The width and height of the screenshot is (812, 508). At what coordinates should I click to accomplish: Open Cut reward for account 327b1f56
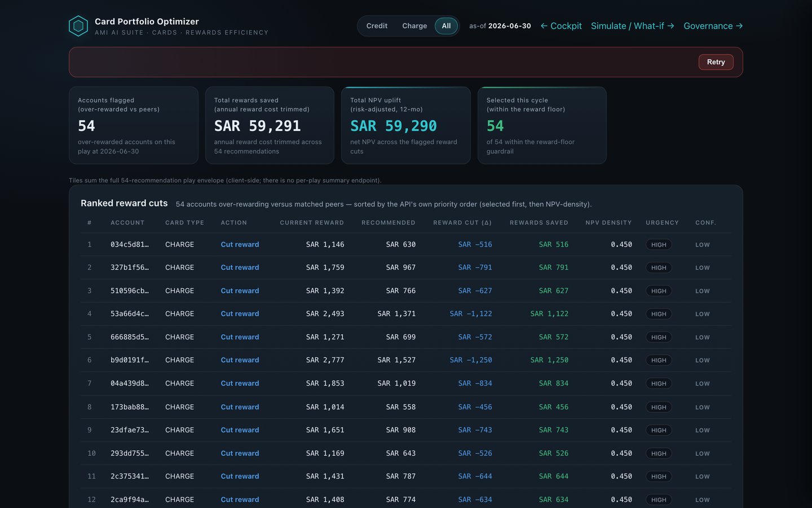[x=240, y=268]
